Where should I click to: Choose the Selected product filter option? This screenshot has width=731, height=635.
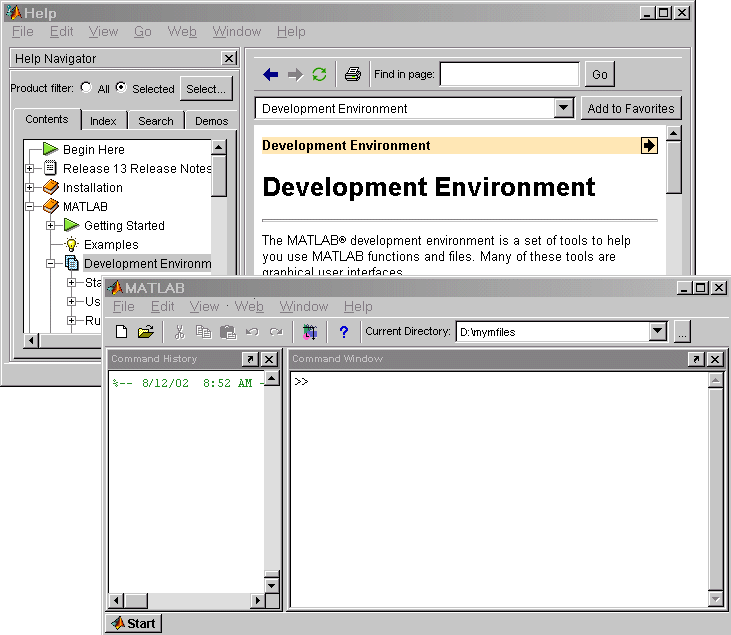[121, 88]
